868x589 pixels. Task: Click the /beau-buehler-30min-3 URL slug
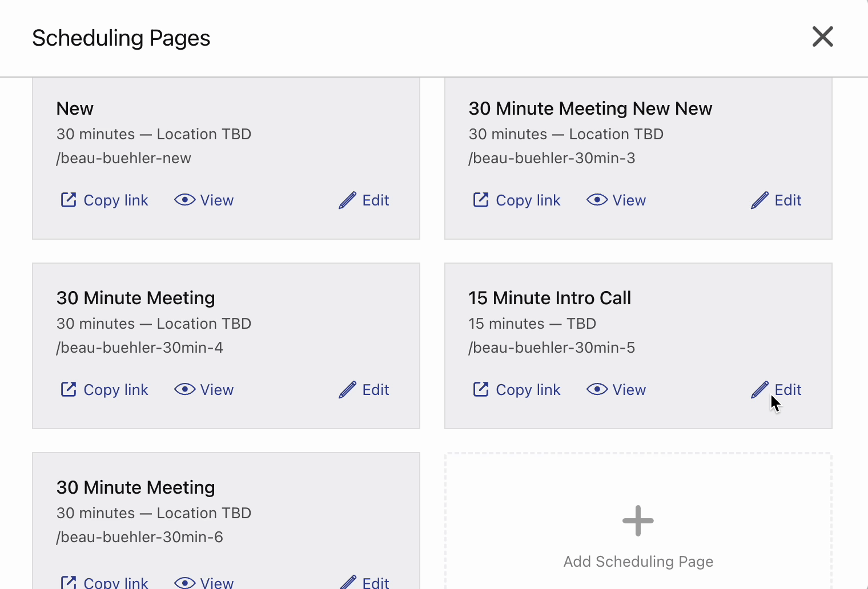(x=552, y=158)
